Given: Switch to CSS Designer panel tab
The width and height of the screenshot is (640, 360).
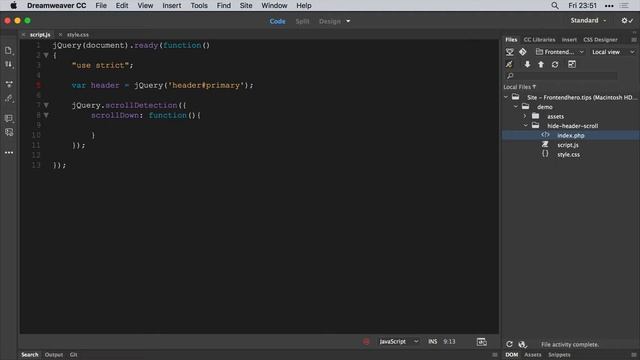Looking at the screenshot, I should (600, 40).
